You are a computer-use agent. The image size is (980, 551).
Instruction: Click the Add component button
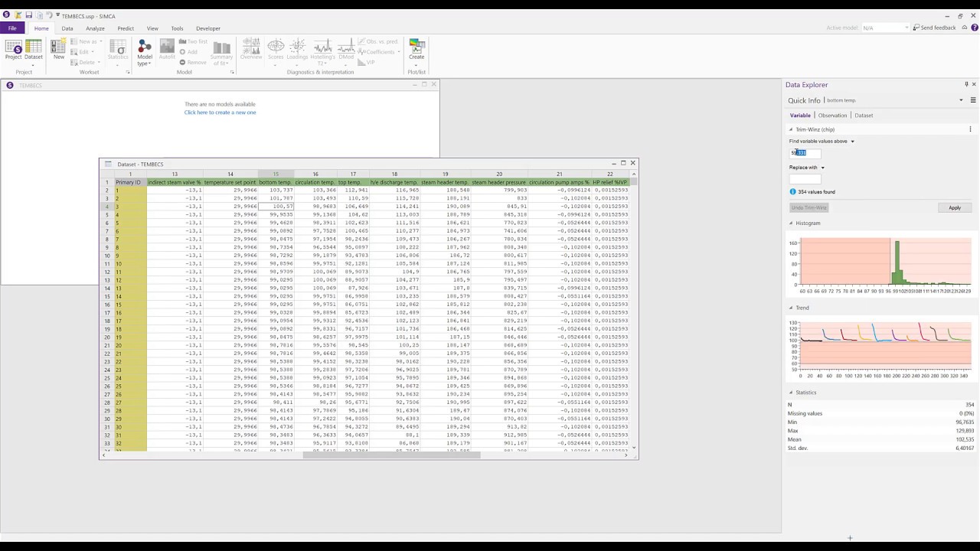pyautogui.click(x=188, y=52)
